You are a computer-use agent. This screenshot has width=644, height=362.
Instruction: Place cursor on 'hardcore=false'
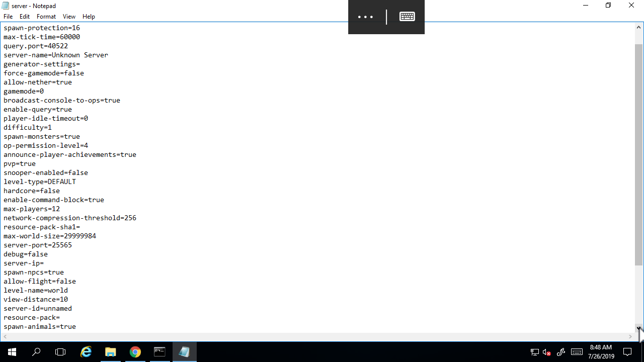pos(32,191)
